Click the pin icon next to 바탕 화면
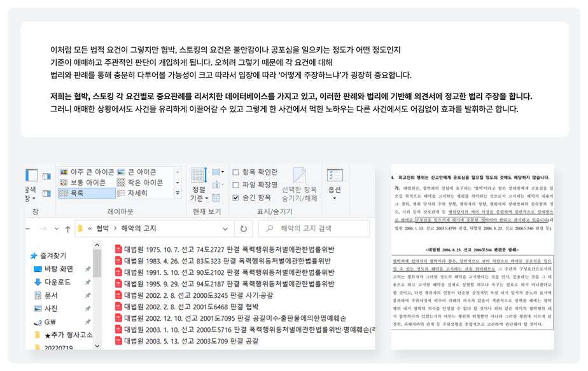 tap(88, 269)
